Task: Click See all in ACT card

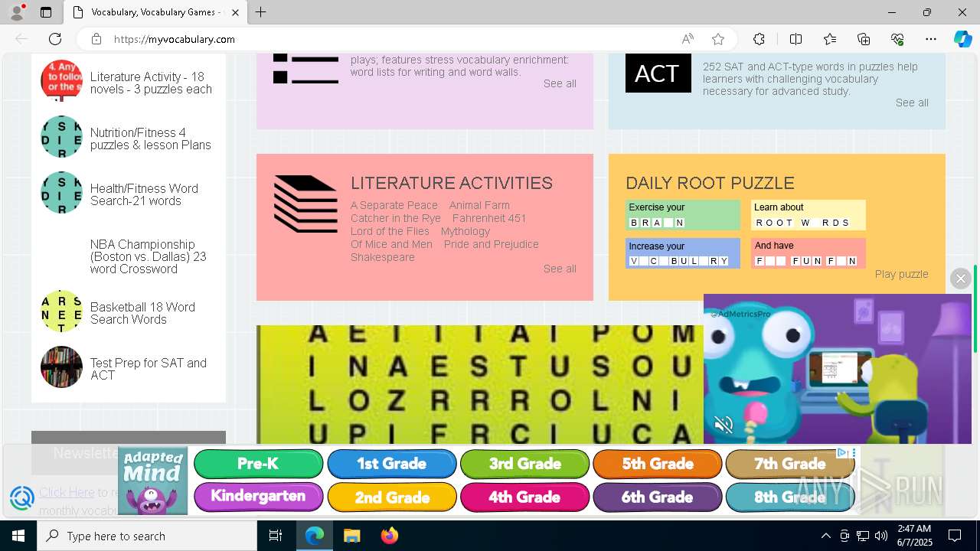Action: tap(912, 103)
